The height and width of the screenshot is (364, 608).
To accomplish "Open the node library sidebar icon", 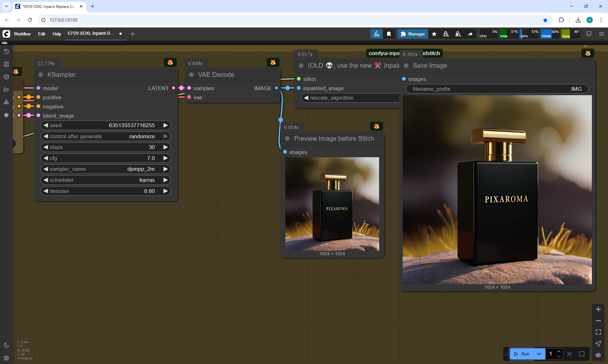I will pyautogui.click(x=6, y=64).
